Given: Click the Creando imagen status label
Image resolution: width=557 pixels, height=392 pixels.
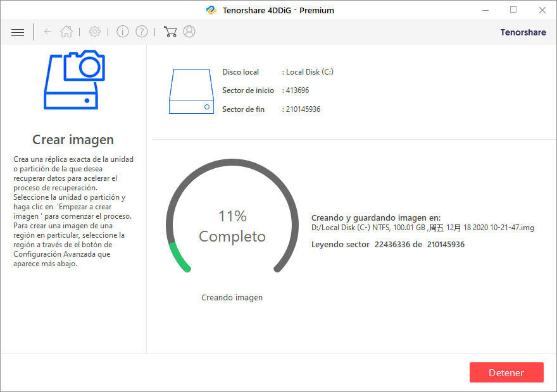Looking at the screenshot, I should click(x=232, y=298).
